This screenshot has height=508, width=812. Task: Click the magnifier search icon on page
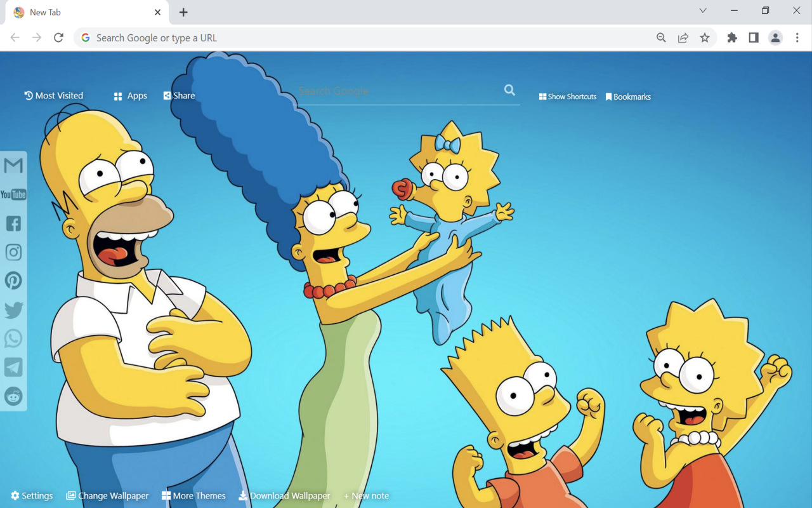509,90
